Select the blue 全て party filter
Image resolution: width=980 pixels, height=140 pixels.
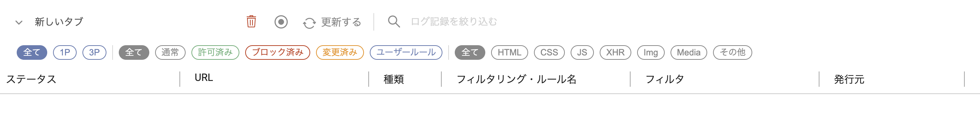click(x=32, y=52)
